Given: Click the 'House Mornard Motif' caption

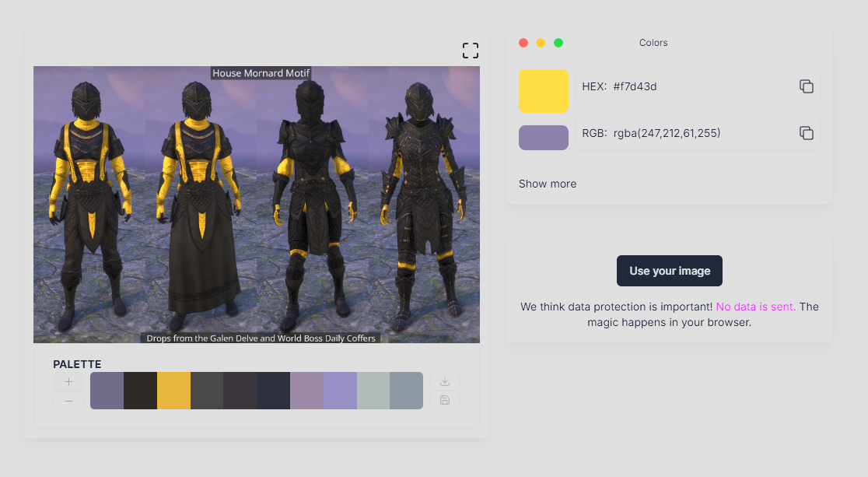Looking at the screenshot, I should [261, 73].
